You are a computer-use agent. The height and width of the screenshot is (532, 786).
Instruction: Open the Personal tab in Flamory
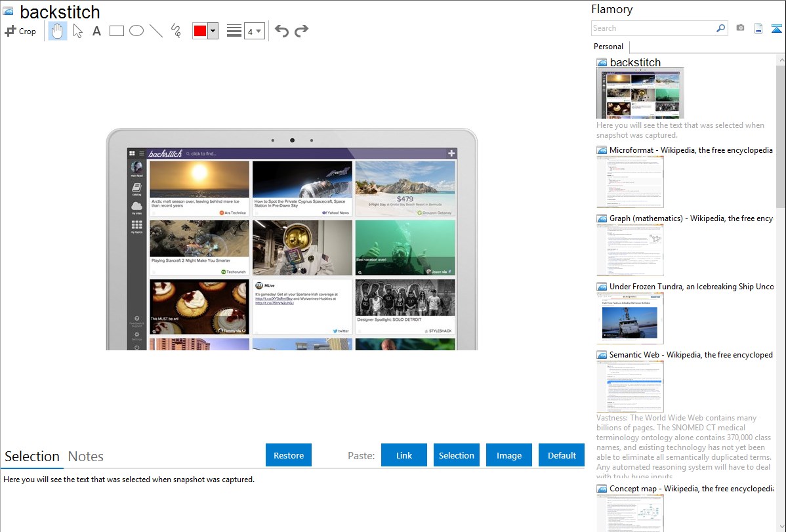(608, 47)
